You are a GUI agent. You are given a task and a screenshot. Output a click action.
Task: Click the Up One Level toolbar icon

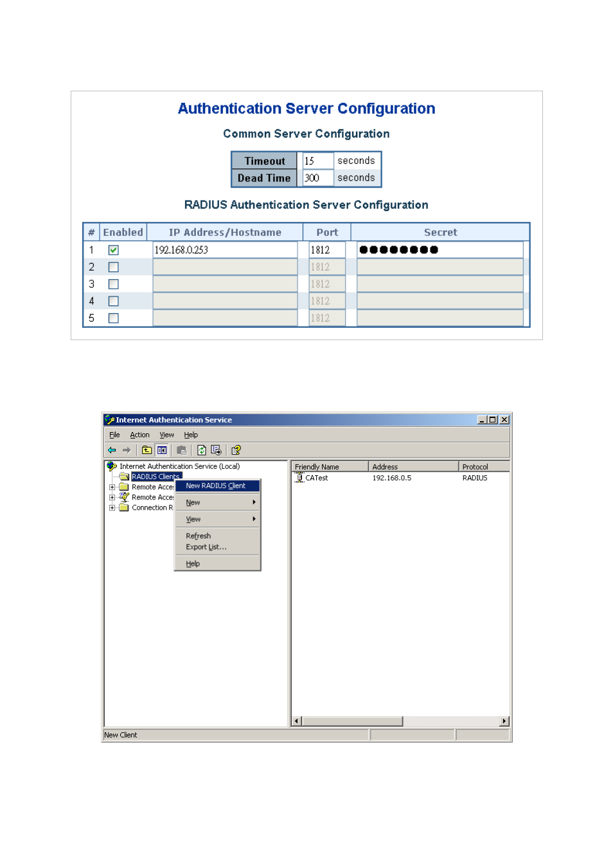coord(147,450)
